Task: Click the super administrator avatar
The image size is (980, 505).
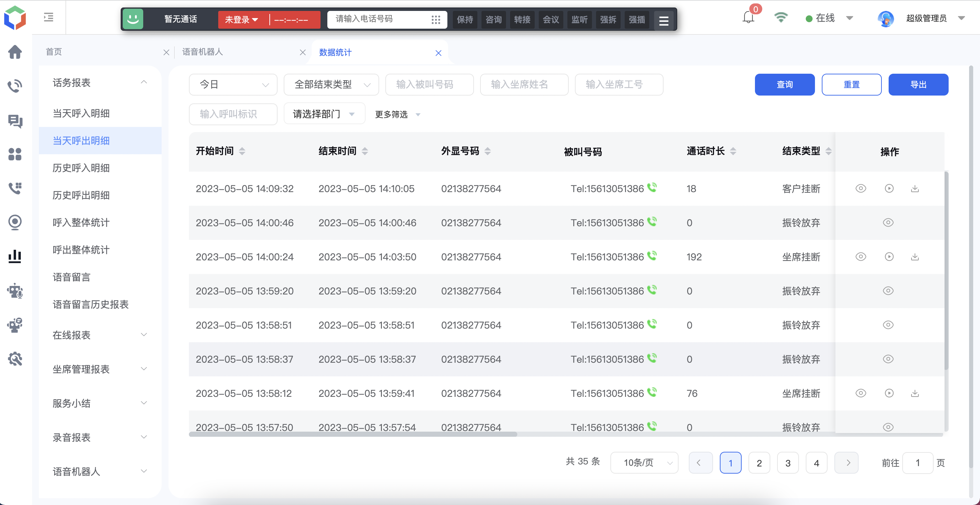Action: (886, 18)
